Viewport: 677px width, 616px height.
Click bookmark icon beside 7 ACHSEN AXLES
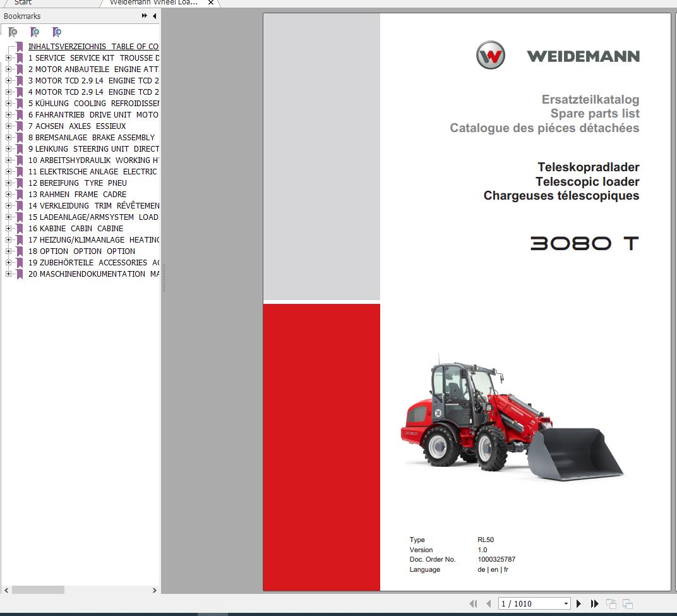(20, 126)
